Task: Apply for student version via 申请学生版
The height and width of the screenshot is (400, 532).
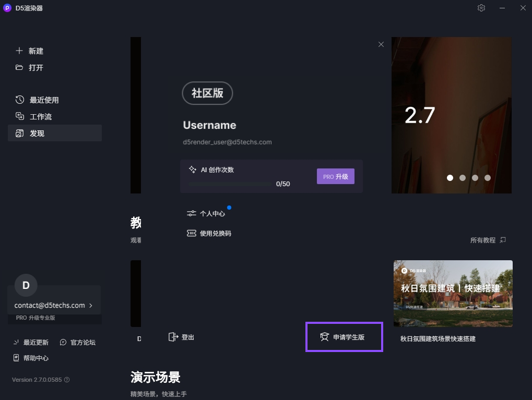Action: click(x=344, y=337)
